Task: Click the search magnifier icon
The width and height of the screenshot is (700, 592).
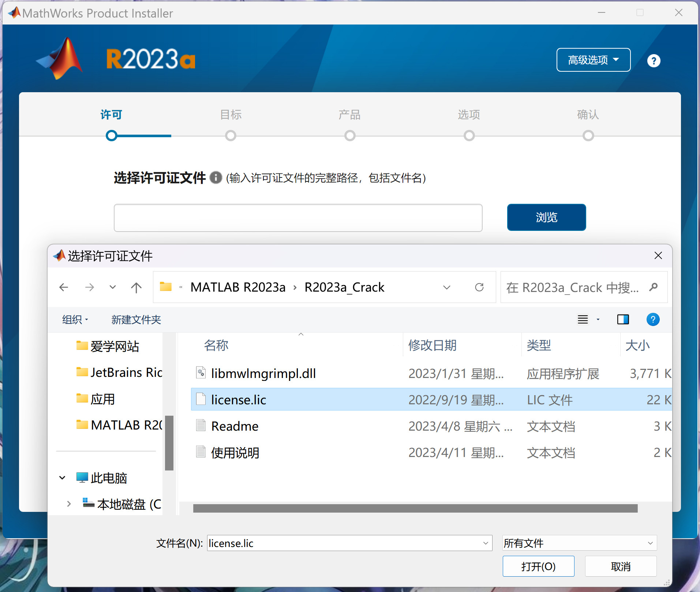Action: tap(653, 287)
